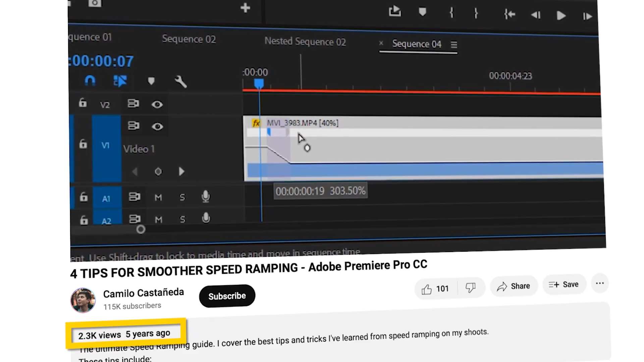Click the Mark In bracket icon

pos(451,13)
